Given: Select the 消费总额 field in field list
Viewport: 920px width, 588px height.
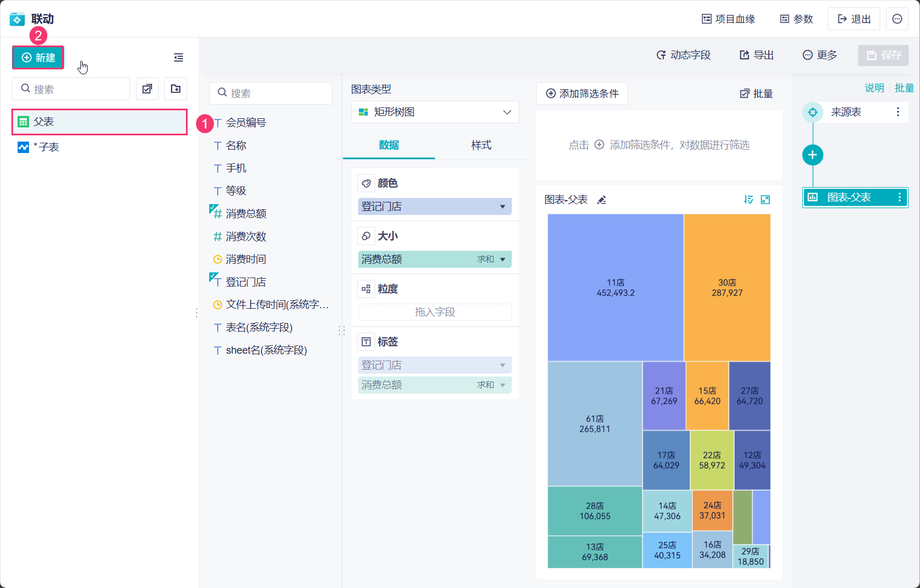Looking at the screenshot, I should pos(246,213).
